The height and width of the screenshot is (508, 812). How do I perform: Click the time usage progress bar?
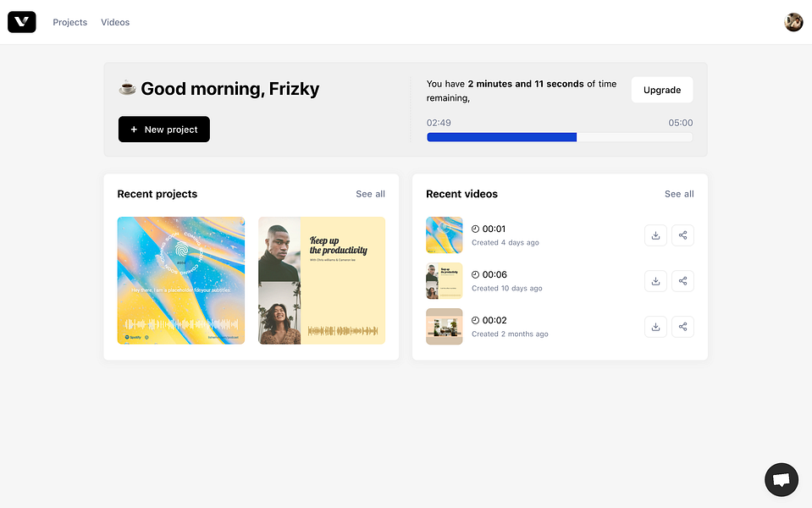(560, 137)
